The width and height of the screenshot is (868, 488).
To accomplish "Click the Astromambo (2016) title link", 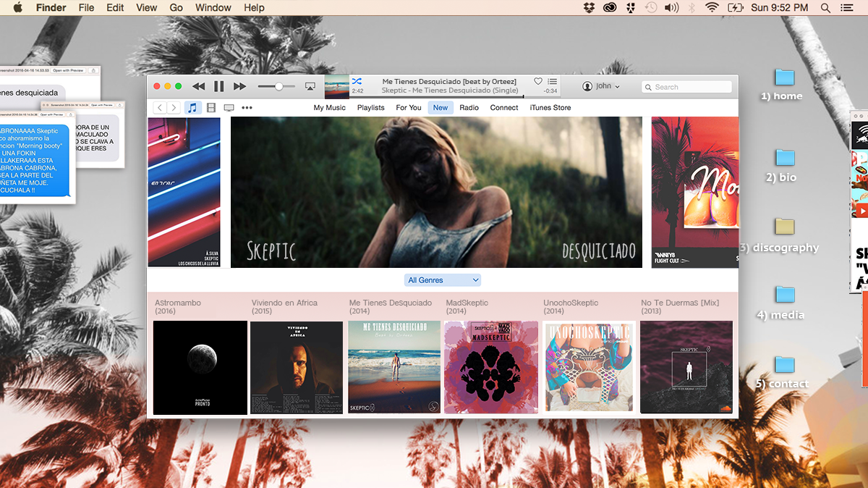I will click(178, 307).
